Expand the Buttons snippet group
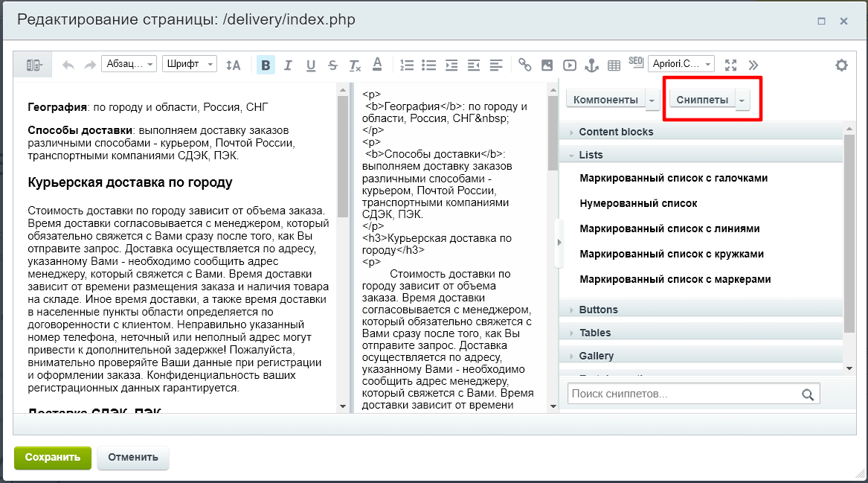The height and width of the screenshot is (483, 868). pyautogui.click(x=598, y=310)
